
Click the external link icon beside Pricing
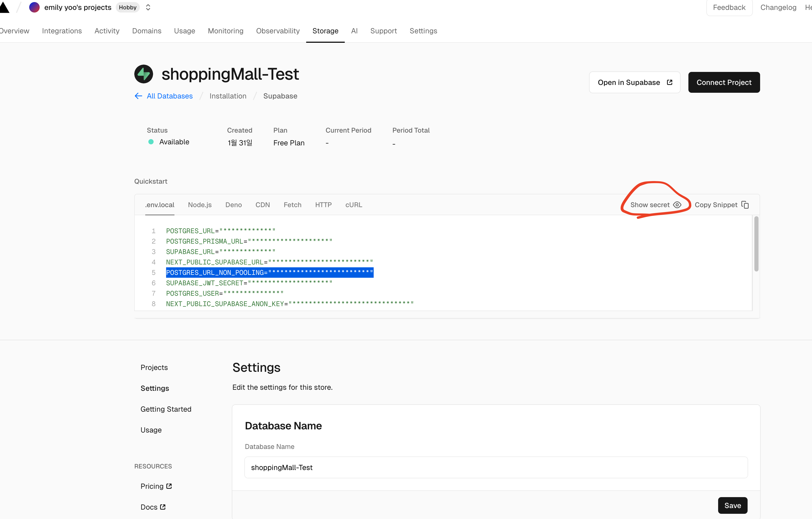pos(169,486)
